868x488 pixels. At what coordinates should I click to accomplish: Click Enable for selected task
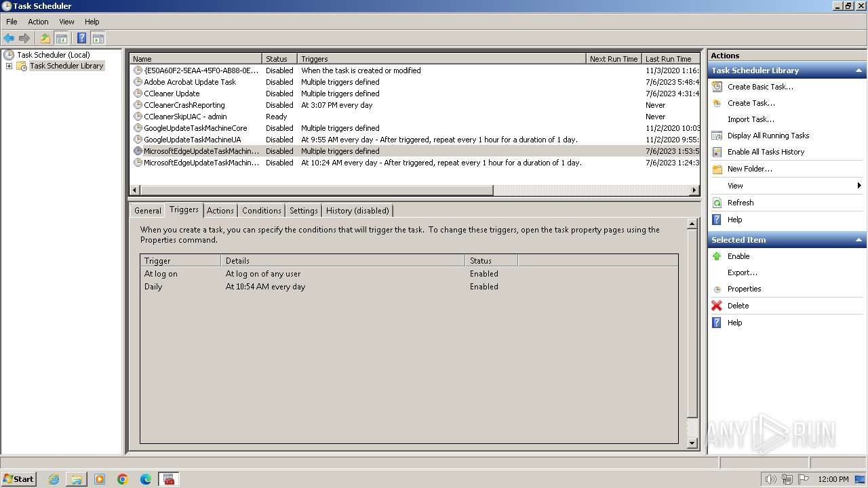(x=738, y=256)
